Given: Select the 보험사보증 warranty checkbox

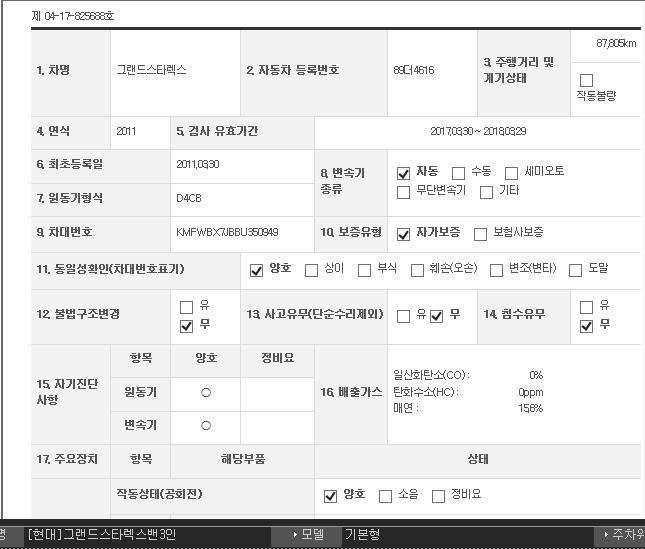Looking at the screenshot, I should pyautogui.click(x=479, y=234).
